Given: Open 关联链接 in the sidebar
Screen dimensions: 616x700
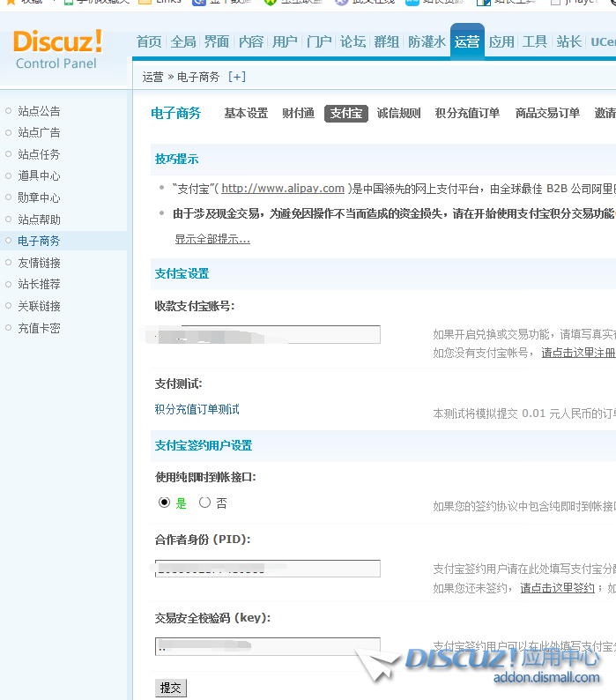Looking at the screenshot, I should point(39,306).
